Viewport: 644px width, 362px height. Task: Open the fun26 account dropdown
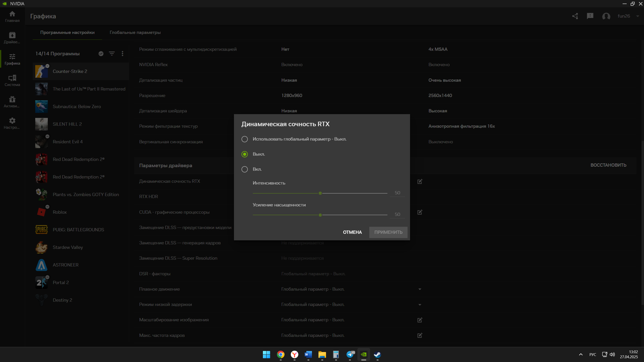pos(637,16)
